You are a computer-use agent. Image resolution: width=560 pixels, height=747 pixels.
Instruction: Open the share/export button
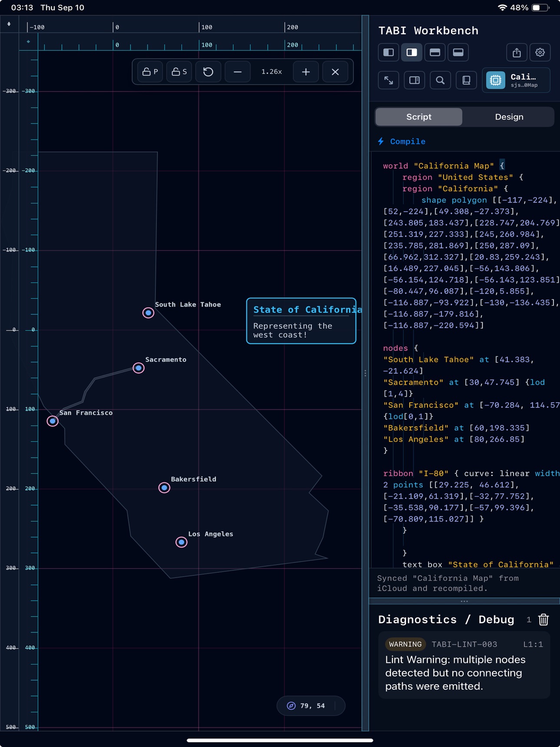[517, 53]
